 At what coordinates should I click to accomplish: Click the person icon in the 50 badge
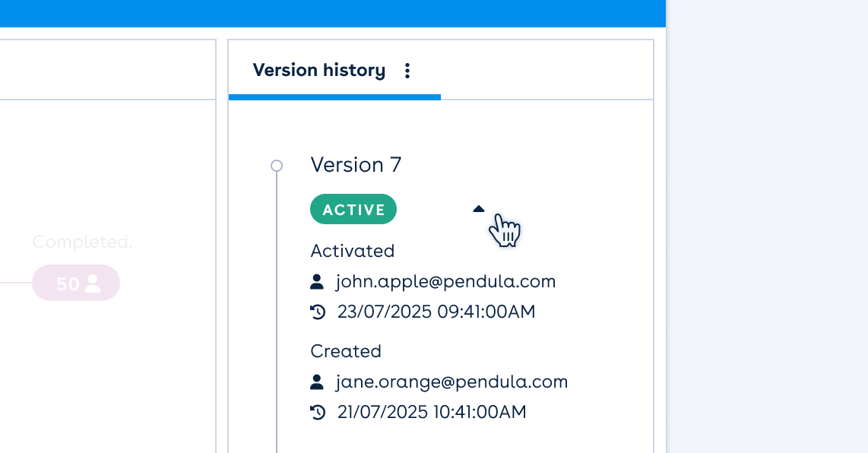coord(93,284)
